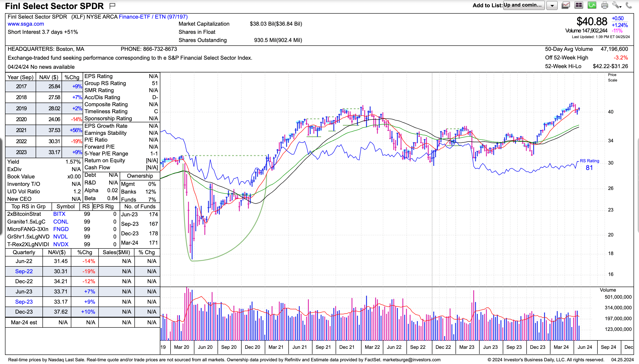Click the Yield 1.57% value
This screenshot has width=639, height=364.
click(x=73, y=162)
